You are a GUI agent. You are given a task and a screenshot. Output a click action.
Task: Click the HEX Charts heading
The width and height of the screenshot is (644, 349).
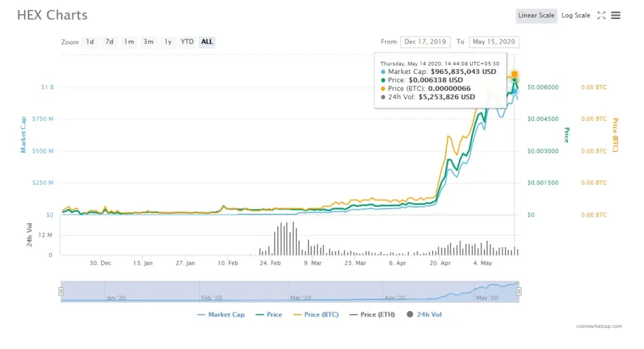52,15
